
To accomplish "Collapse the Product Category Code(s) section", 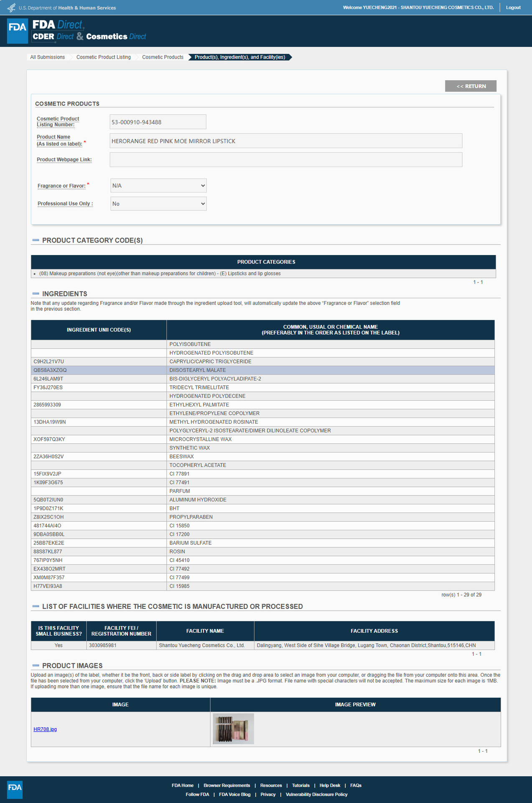I will (x=36, y=240).
